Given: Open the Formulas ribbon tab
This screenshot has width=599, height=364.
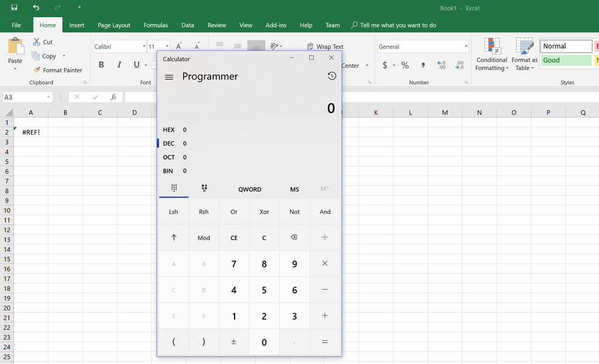Looking at the screenshot, I should 156,25.
